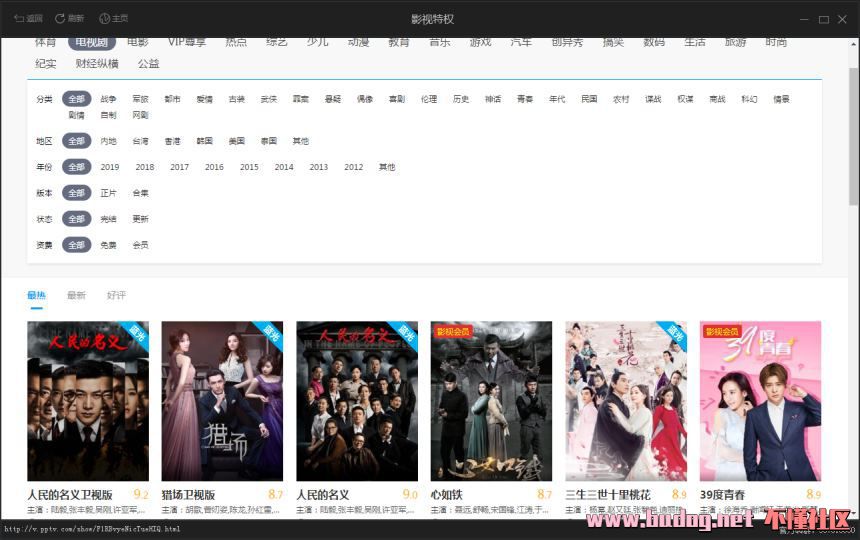Filter category by 科幻
This screenshot has height=540, width=860.
coord(749,99)
